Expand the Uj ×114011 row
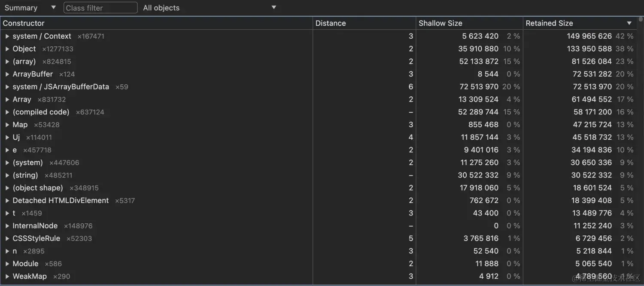 pyautogui.click(x=7, y=137)
